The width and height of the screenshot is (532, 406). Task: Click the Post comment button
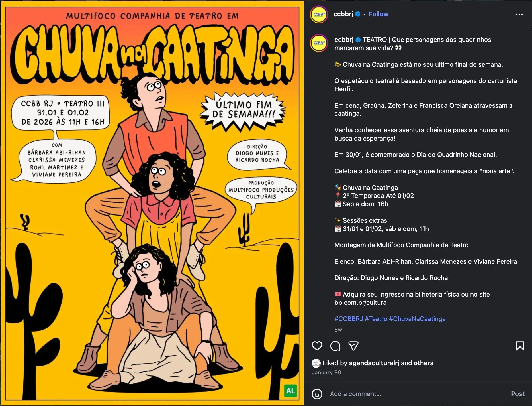(517, 394)
